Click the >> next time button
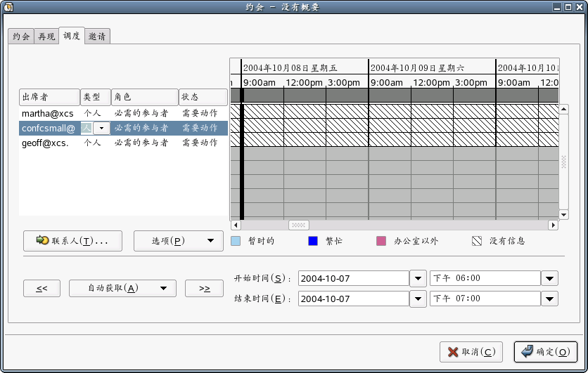 tap(205, 289)
